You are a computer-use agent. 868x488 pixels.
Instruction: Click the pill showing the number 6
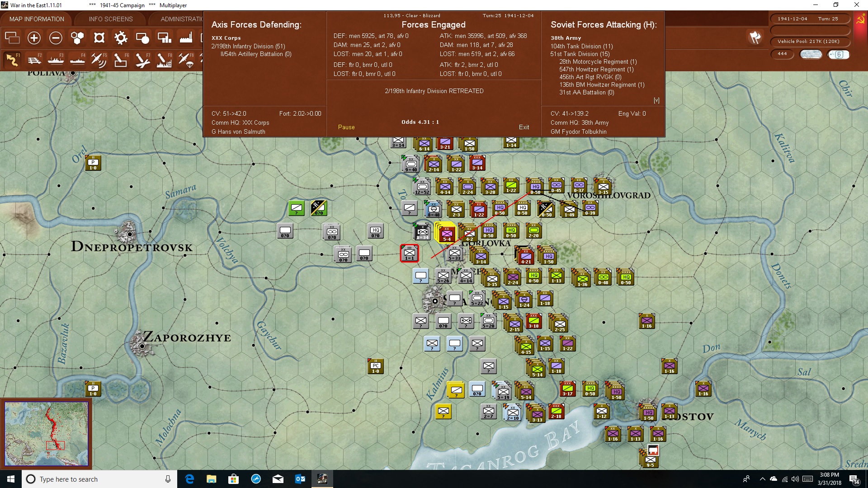(839, 54)
